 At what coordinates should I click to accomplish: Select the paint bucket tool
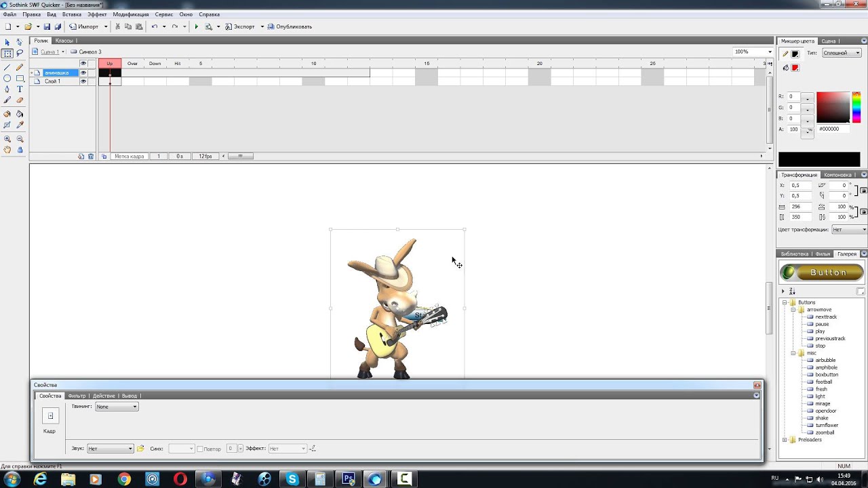[x=20, y=114]
